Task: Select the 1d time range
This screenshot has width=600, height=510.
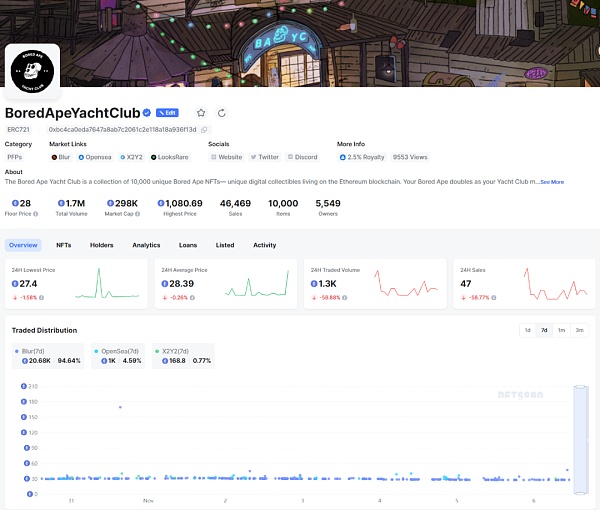Action: point(527,330)
